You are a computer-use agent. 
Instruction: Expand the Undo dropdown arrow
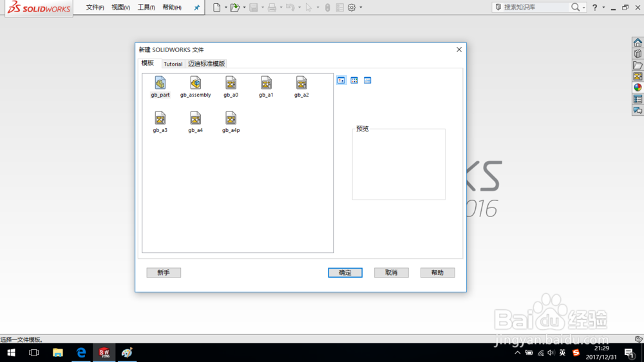299,7
